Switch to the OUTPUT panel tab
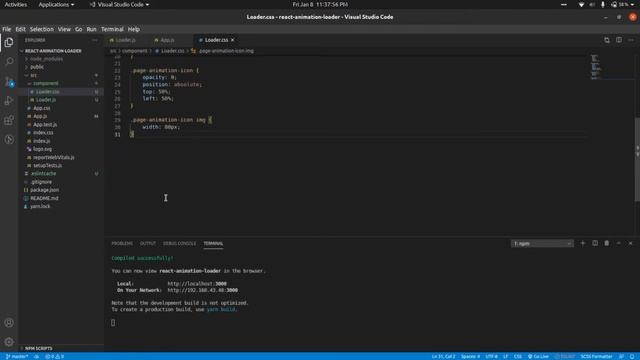 (148, 243)
